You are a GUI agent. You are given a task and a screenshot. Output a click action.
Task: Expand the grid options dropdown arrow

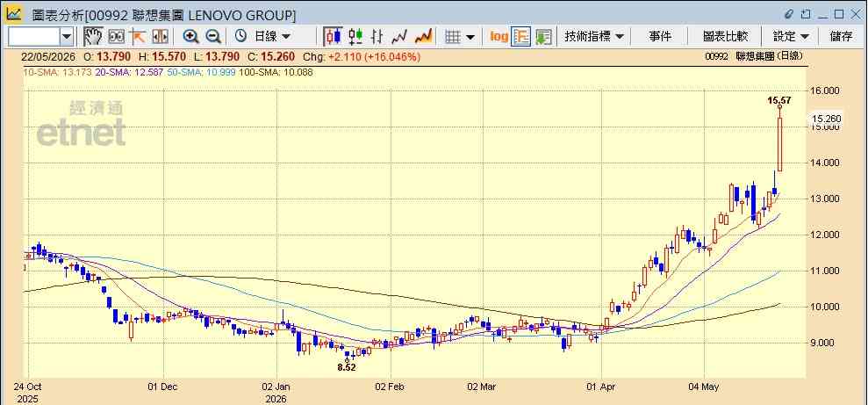(x=470, y=37)
